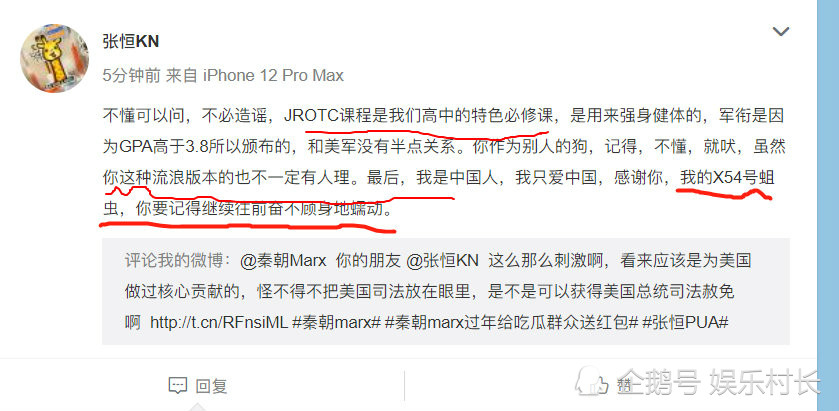839x411 pixels.
Task: Open the http://t.cn/RFnsiML short link
Action: click(x=219, y=322)
